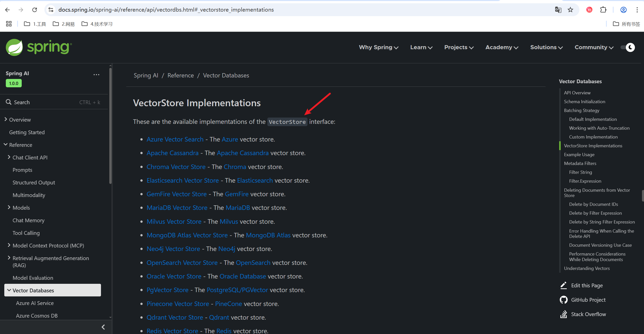Click the Spring leaf logo
This screenshot has width=644, height=334.
click(x=14, y=47)
